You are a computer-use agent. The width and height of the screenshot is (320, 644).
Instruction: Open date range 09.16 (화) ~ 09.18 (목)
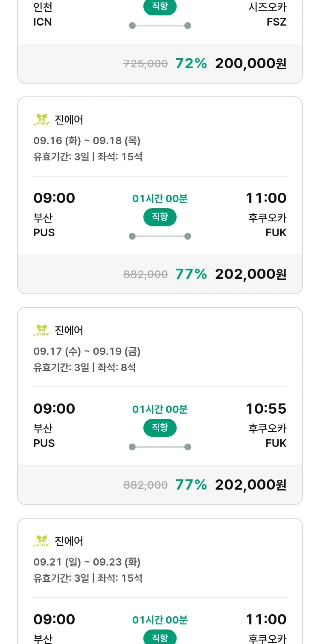pyautogui.click(x=87, y=141)
